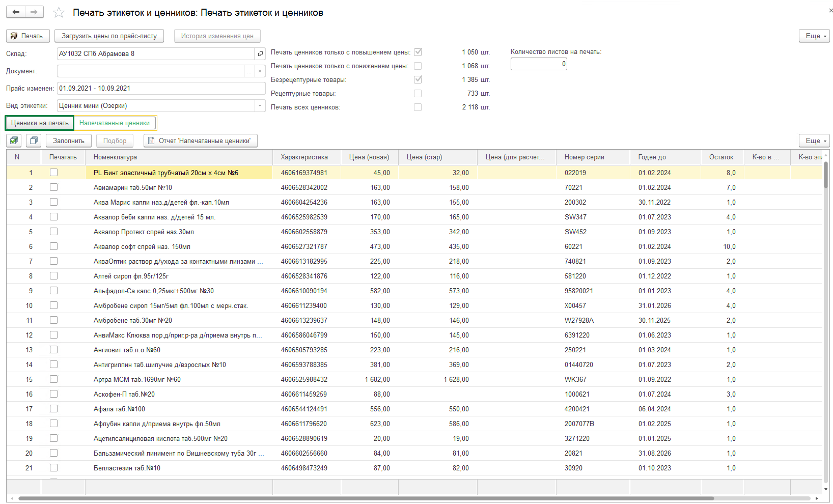
Task: Check Печатать box for Авиамарин row
Action: tap(53, 187)
